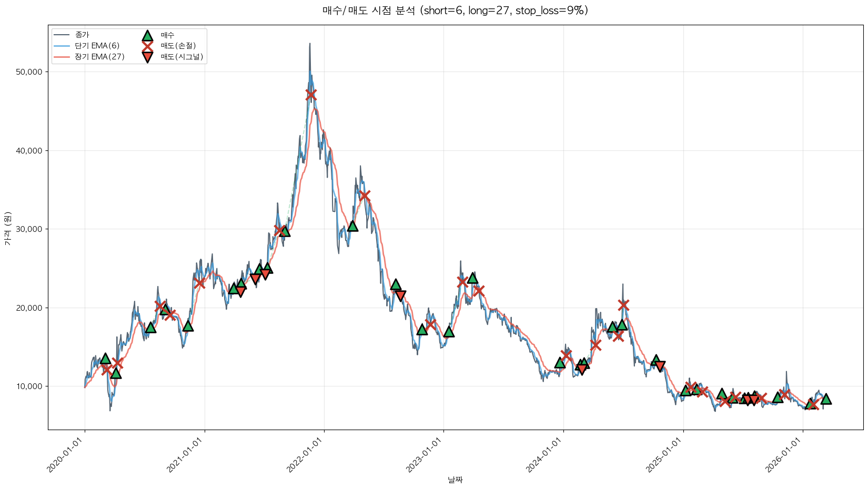Click the earliest green buy marker in 2020
This screenshot has width=868, height=489.
(x=105, y=358)
